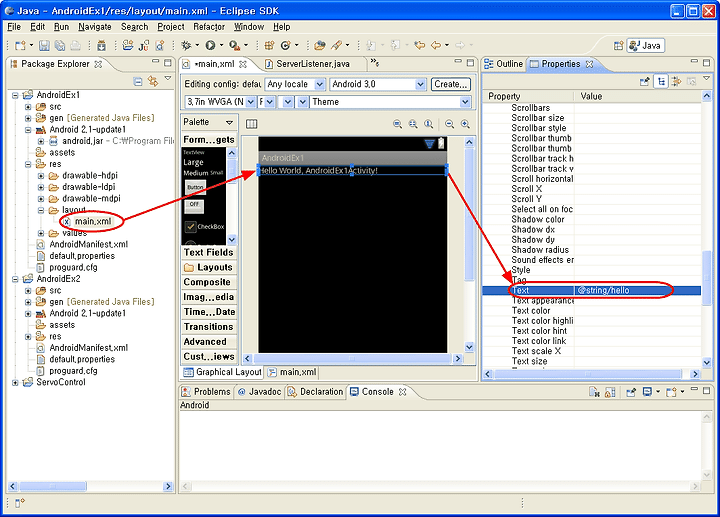Click the New Android Project toolbar icon
The height and width of the screenshot is (517, 720).
(128, 45)
